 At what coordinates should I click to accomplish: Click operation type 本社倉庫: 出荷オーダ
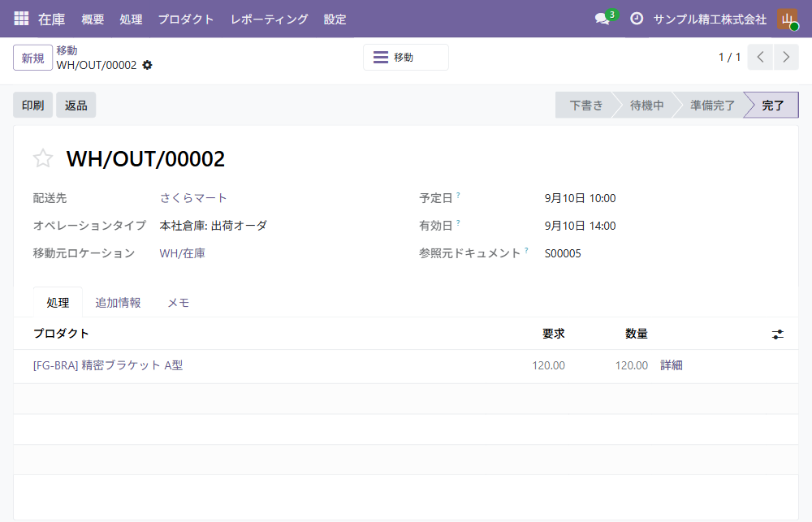[214, 226]
